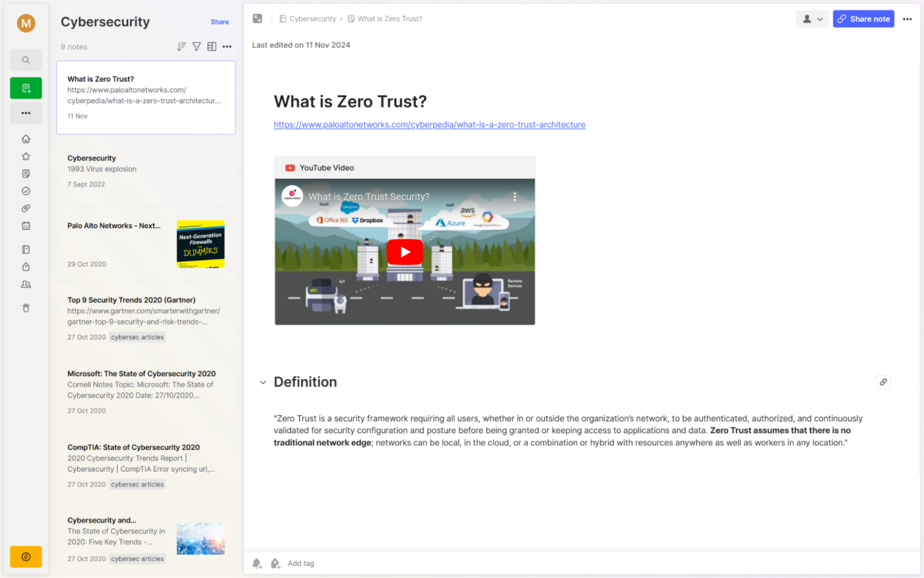Image resolution: width=924 pixels, height=578 pixels.
Task: Open the Files paperclip icon
Action: click(26, 208)
